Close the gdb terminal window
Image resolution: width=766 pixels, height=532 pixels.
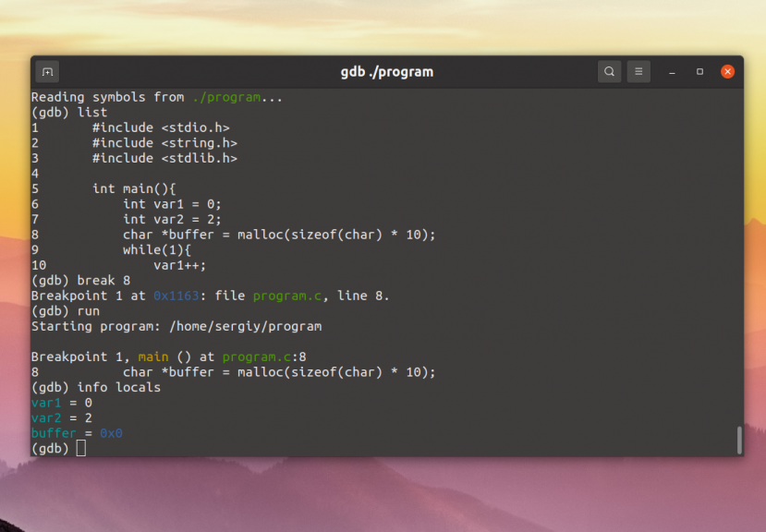[x=727, y=72]
